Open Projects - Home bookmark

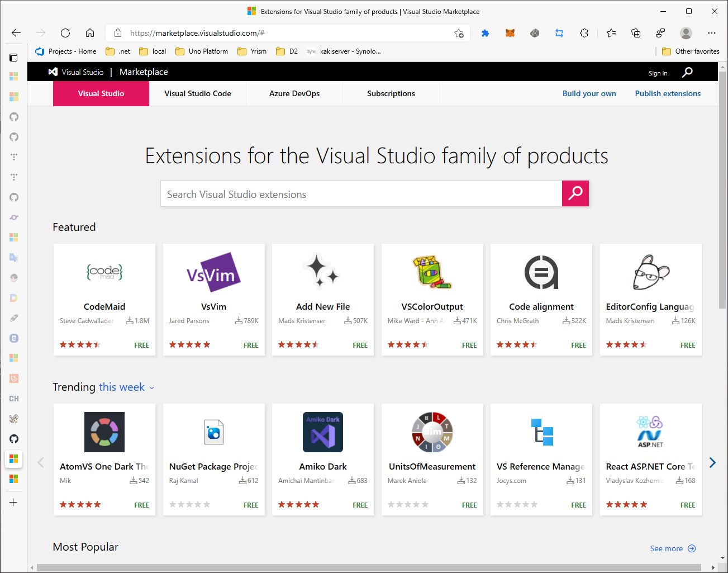click(x=66, y=51)
